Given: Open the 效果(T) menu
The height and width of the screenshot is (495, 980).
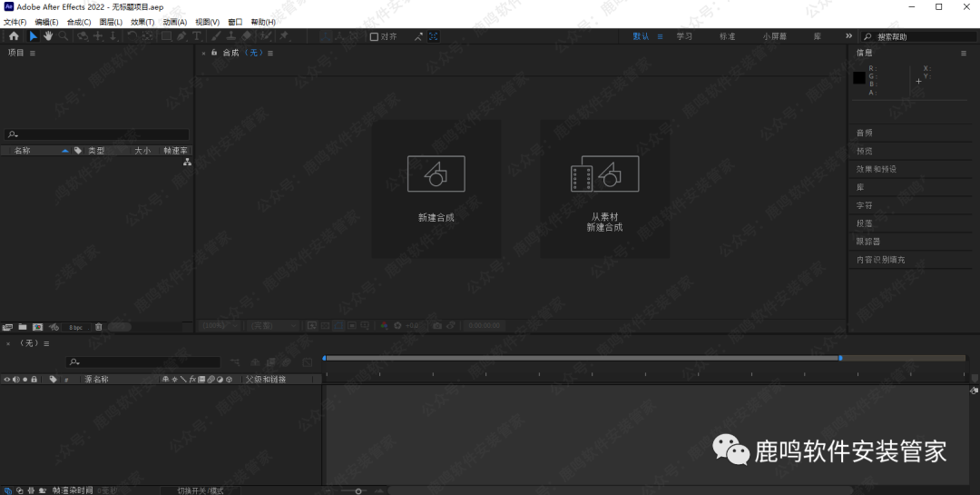Looking at the screenshot, I should coord(142,22).
